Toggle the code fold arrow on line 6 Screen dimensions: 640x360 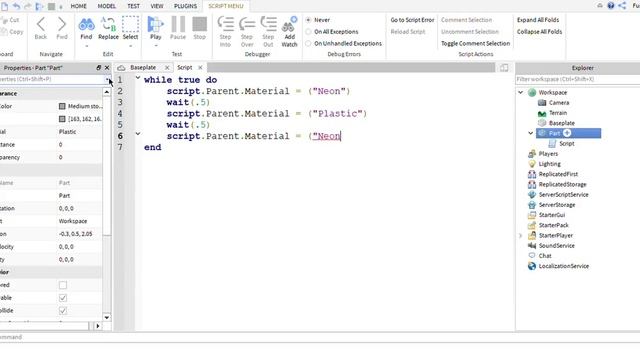[138, 133]
